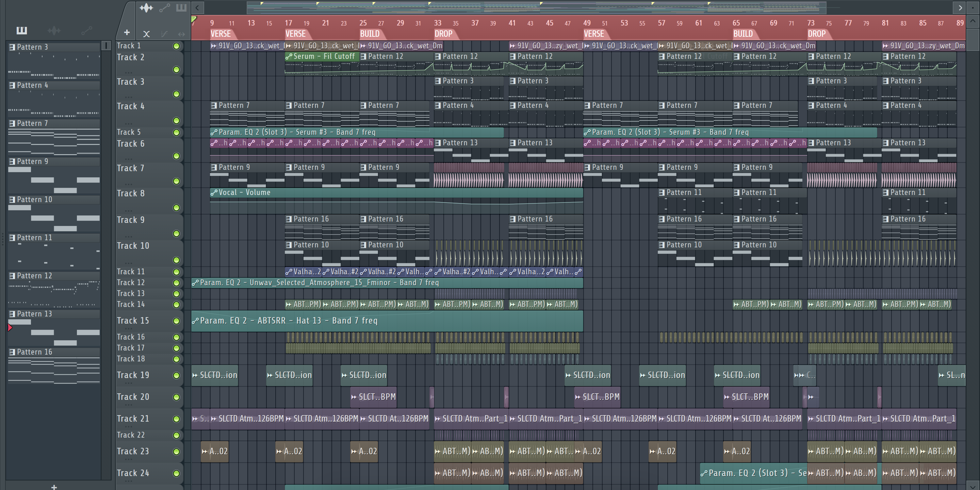Viewport: 980px width, 490px height.
Task: Click the Track 7 name label
Action: (130, 168)
